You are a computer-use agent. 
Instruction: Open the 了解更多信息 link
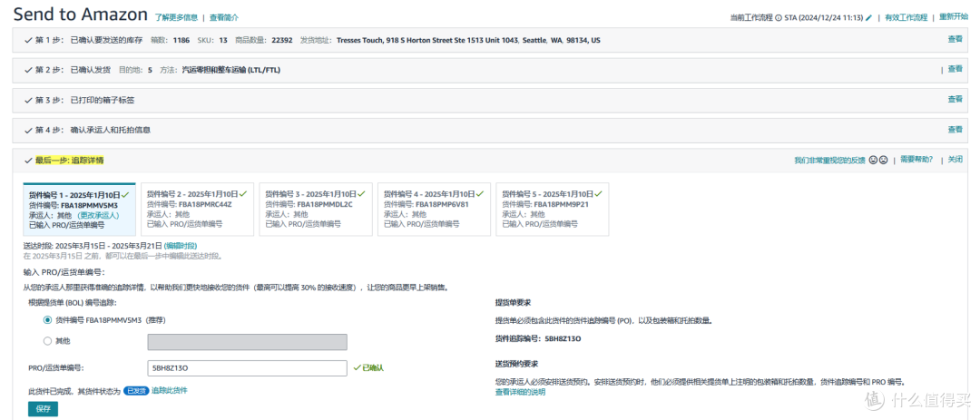176,17
